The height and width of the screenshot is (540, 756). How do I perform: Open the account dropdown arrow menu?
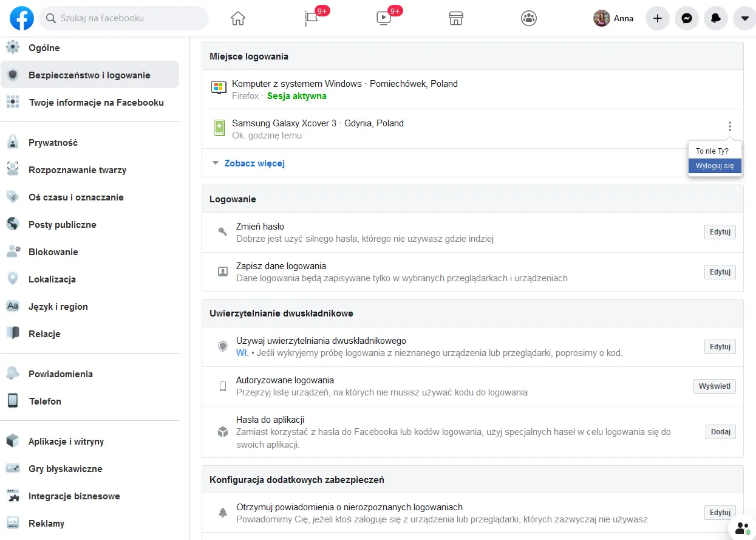[x=745, y=18]
